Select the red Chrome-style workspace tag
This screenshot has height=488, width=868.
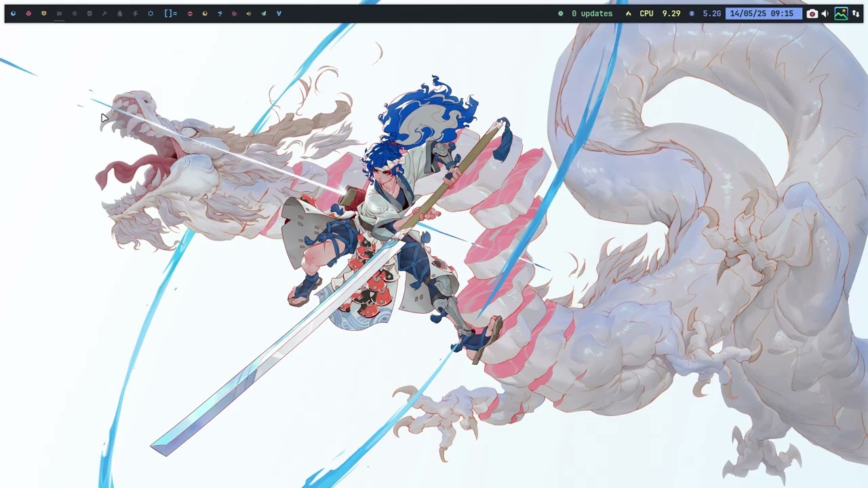coord(28,14)
